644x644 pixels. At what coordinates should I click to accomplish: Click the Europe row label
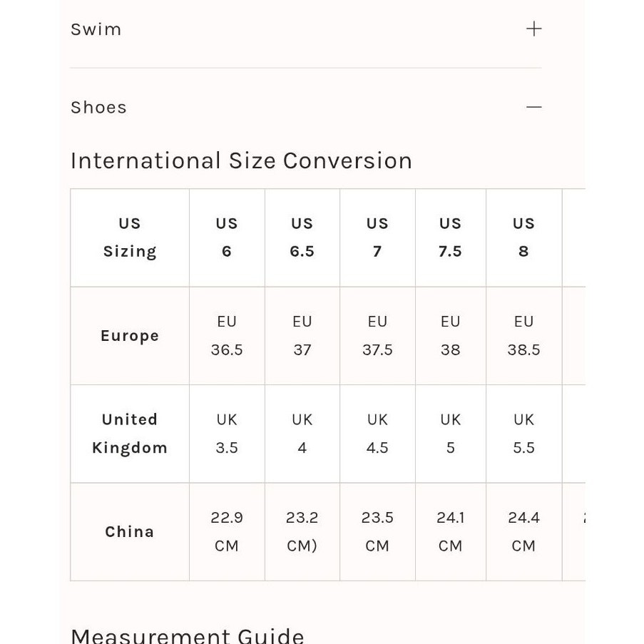pos(130,336)
